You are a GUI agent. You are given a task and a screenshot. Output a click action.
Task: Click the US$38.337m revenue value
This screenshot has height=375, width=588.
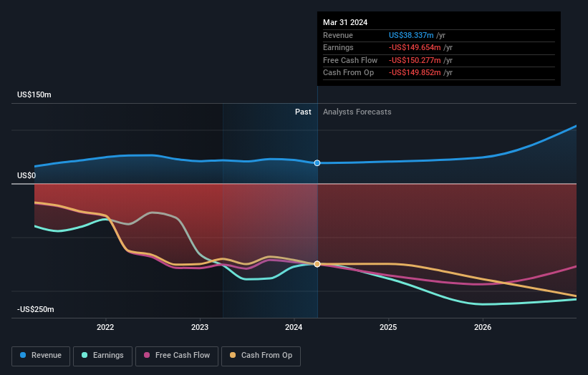pyautogui.click(x=411, y=35)
